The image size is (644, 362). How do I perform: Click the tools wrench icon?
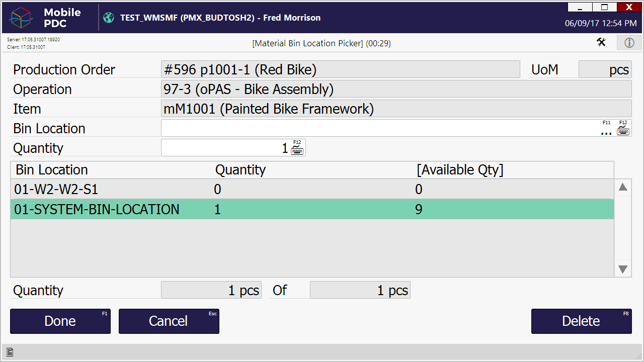coord(601,42)
